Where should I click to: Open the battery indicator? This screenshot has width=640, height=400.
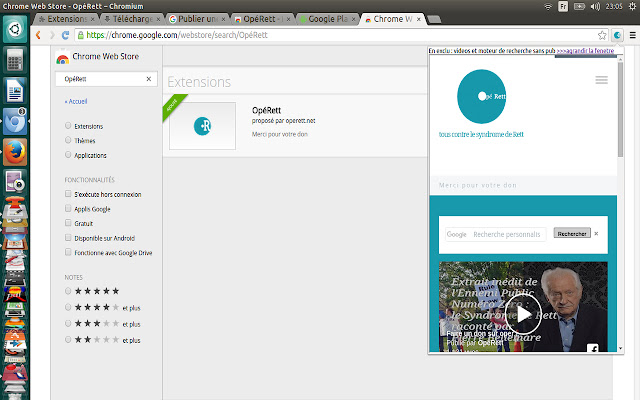579,7
